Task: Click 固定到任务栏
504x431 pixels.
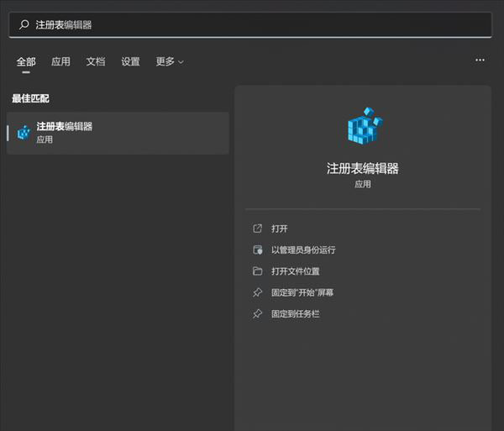Action: tap(295, 313)
